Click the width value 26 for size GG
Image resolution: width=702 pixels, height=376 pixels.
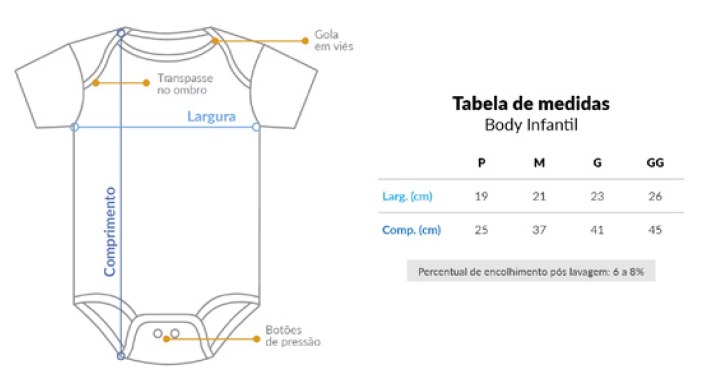point(655,196)
